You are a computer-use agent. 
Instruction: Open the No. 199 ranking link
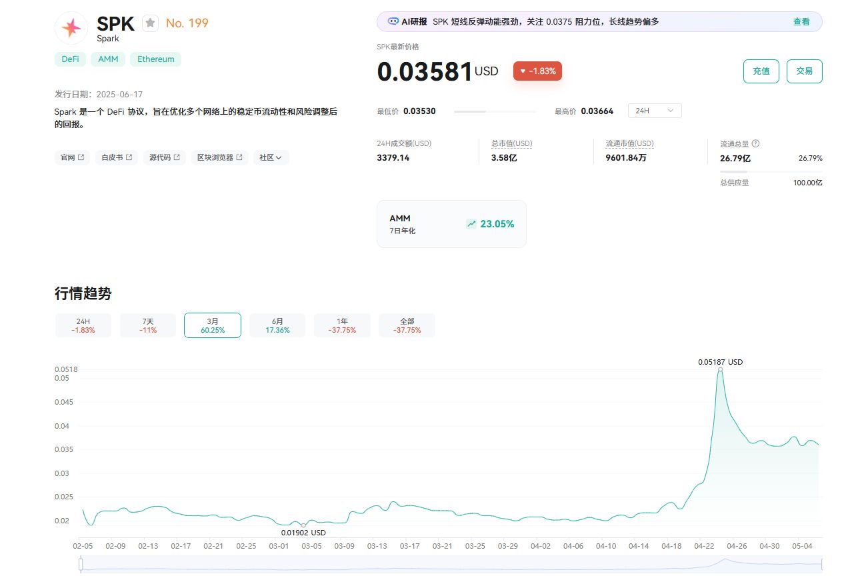click(187, 23)
